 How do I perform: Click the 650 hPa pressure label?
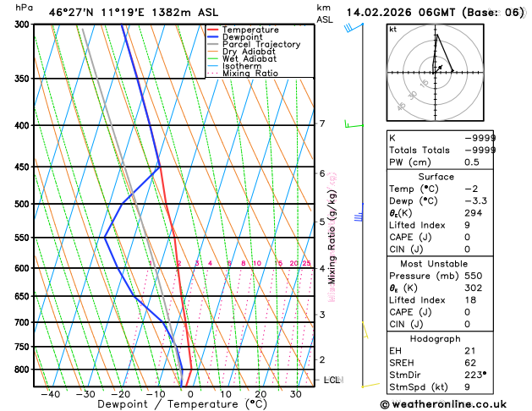click(24, 297)
